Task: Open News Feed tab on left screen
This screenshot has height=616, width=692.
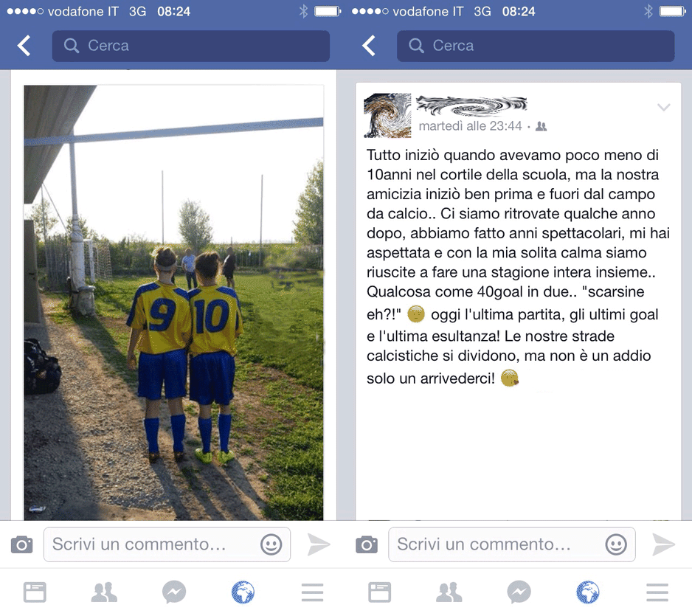Action: (35, 592)
